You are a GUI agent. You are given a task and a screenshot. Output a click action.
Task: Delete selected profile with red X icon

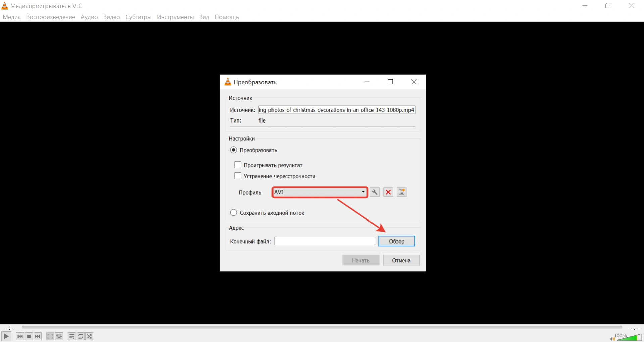point(388,192)
